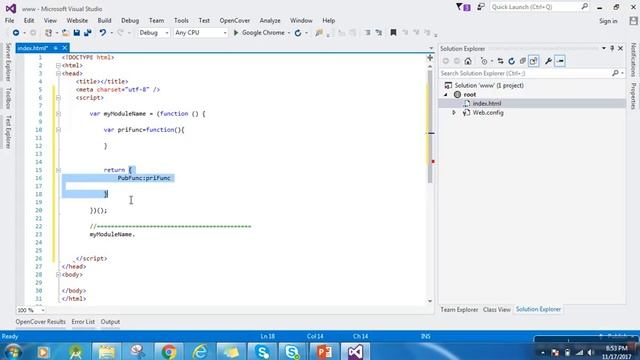Click the Windows Start button
The height and width of the screenshot is (360, 640).
pyautogui.click(x=12, y=352)
